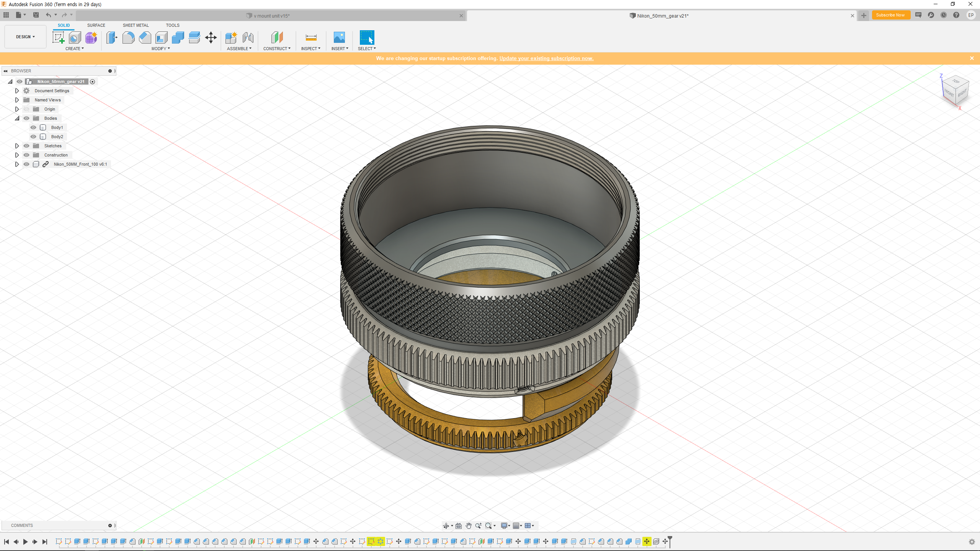Select the Fillet tool in Modify

128,37
